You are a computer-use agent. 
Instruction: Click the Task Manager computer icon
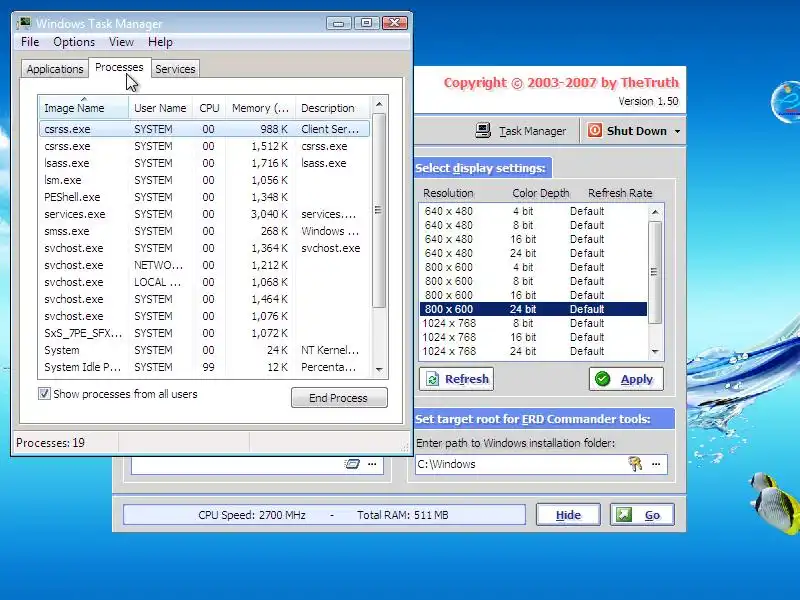(483, 131)
